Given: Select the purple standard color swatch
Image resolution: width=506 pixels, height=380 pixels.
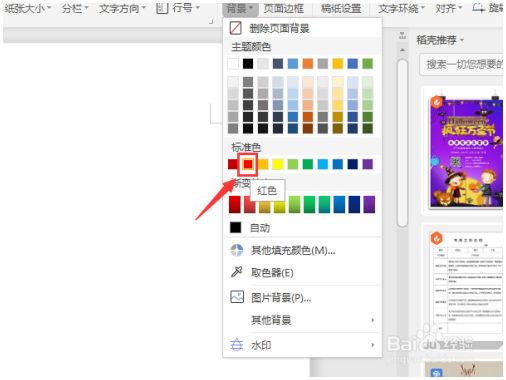Looking at the screenshot, I should pyautogui.click(x=367, y=164).
